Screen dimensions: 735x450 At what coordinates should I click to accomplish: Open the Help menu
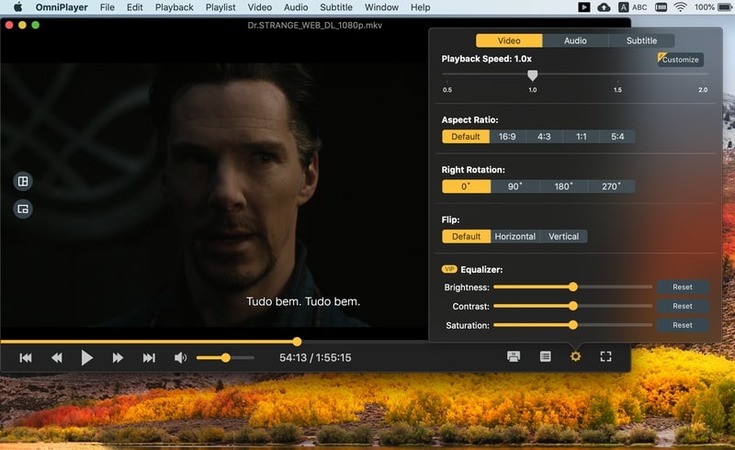[420, 7]
